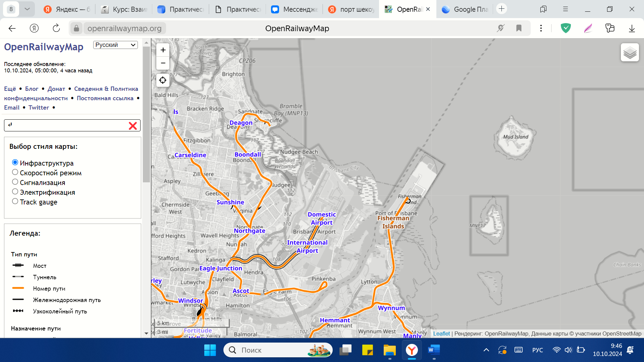The image size is (644, 362).
Task: Open the green Protect shield icon
Action: click(x=566, y=28)
